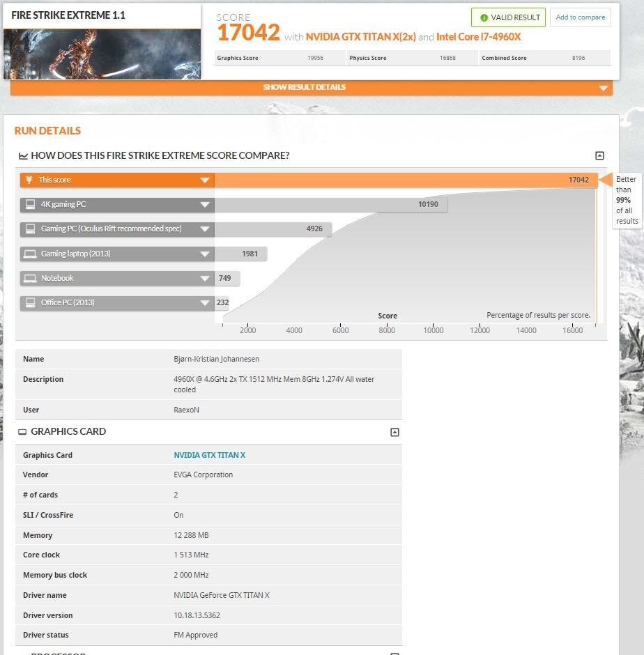644x655 pixels.
Task: Click core clock value 1 513 MHz
Action: click(x=191, y=555)
